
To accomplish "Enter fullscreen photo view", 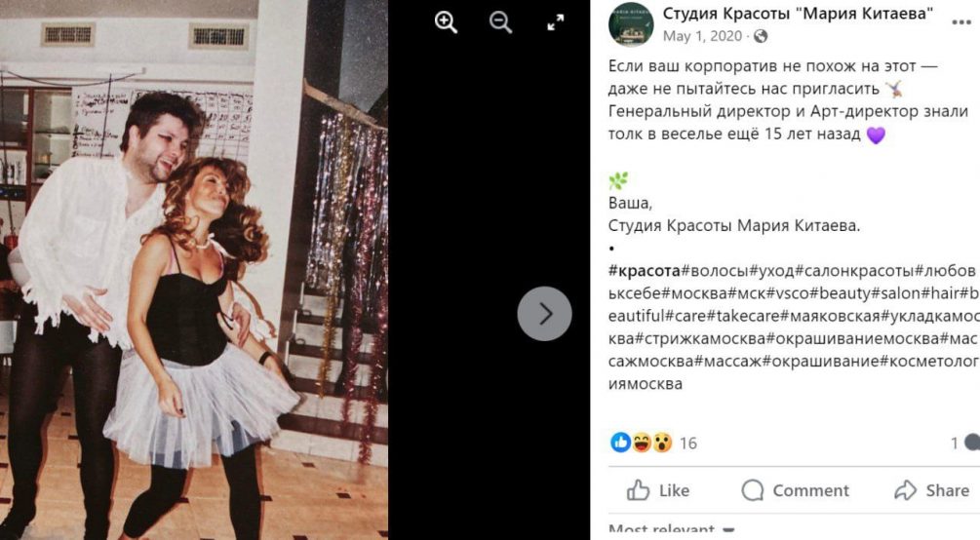I will pos(555,22).
